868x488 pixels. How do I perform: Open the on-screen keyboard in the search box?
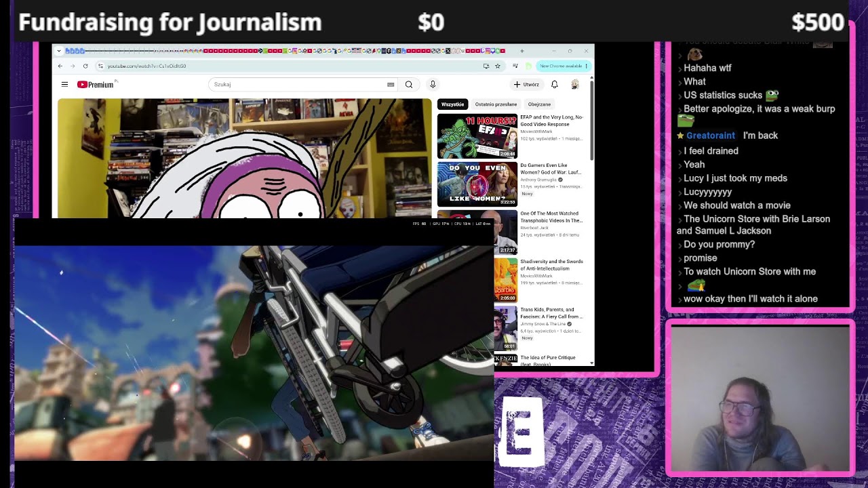coord(391,85)
